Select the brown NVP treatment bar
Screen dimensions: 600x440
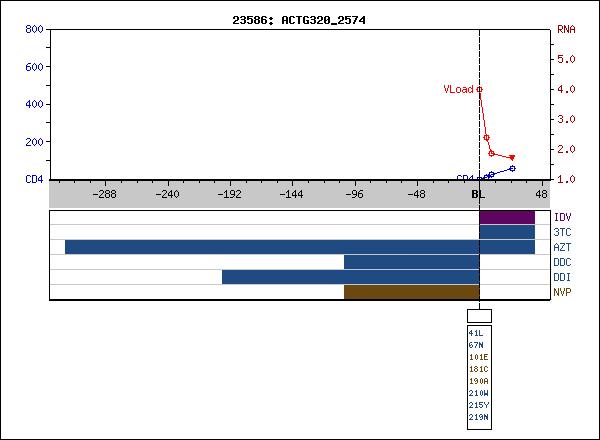coord(411,292)
